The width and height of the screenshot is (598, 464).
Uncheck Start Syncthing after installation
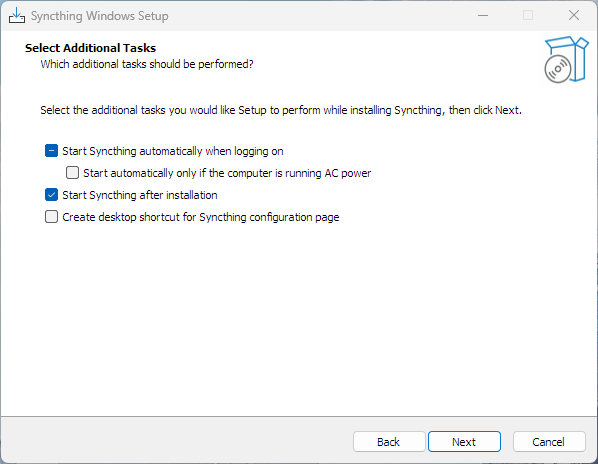(x=51, y=195)
